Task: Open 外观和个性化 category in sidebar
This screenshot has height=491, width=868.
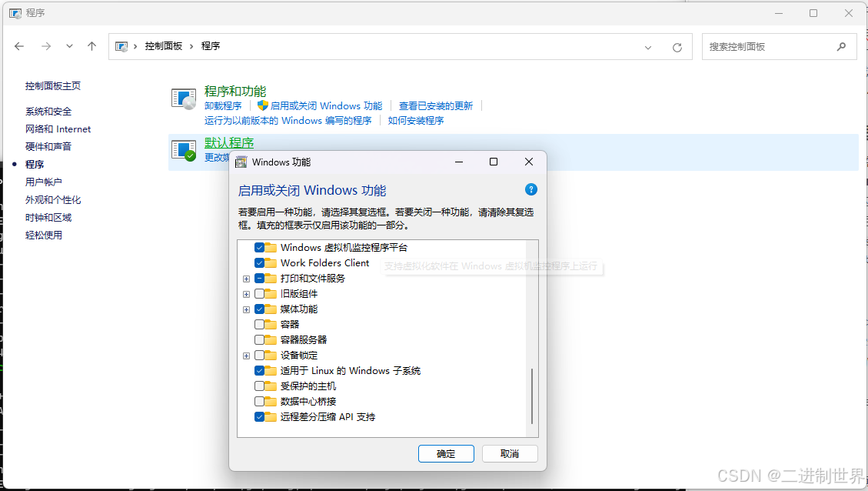Action: pyautogui.click(x=53, y=200)
